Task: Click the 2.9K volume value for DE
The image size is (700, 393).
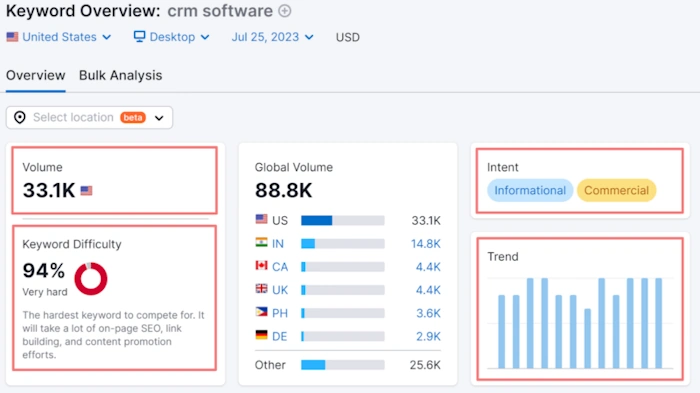Action: pyautogui.click(x=429, y=337)
